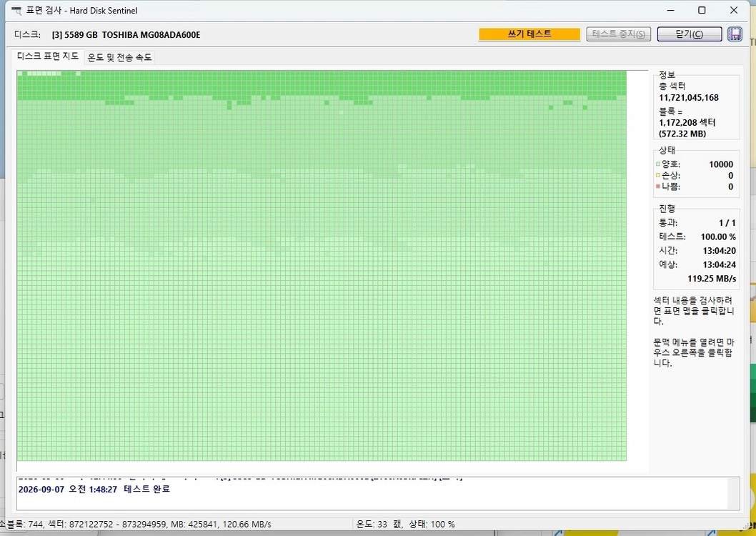Click the 닫기(C) button
The width and height of the screenshot is (756, 536).
tap(690, 34)
